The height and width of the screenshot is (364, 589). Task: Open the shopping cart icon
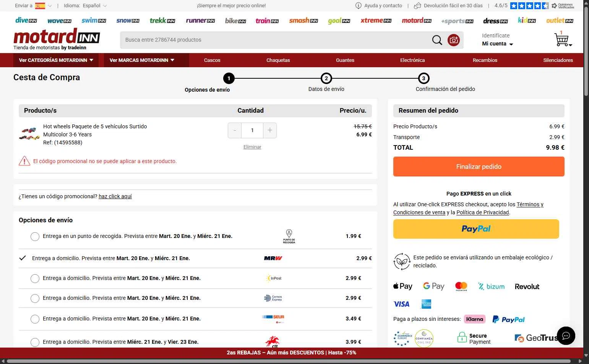tap(562, 39)
